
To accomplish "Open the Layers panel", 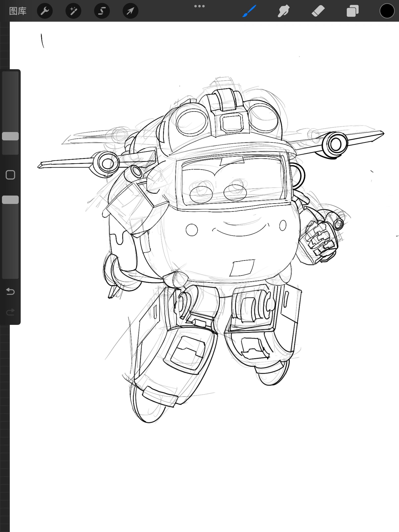I will [x=352, y=11].
